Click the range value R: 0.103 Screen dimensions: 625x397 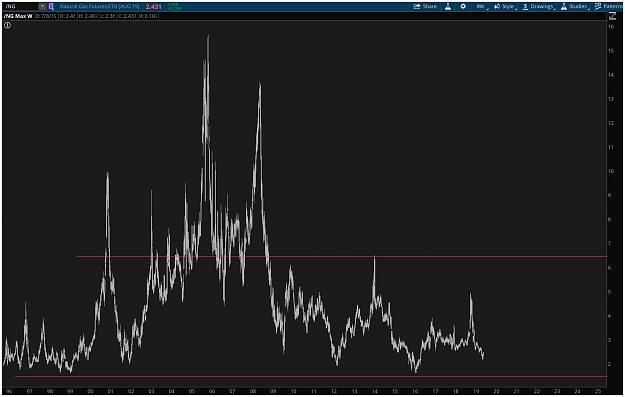click(x=148, y=16)
